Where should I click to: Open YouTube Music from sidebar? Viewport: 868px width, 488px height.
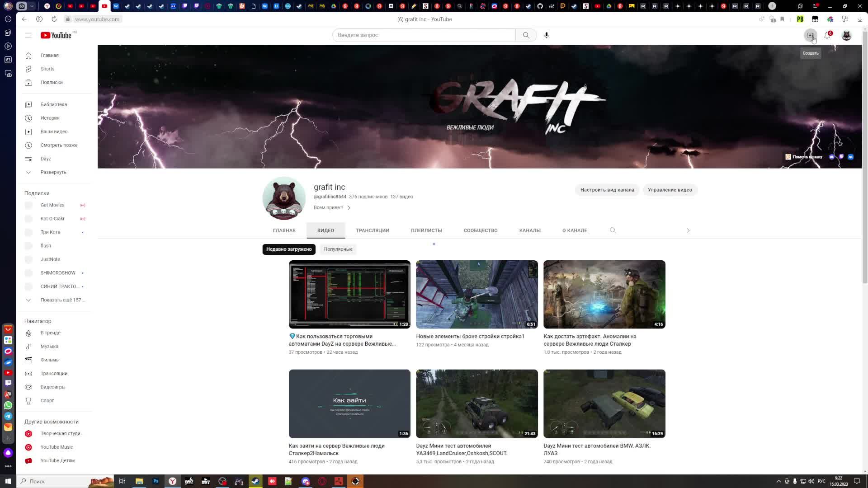57,447
